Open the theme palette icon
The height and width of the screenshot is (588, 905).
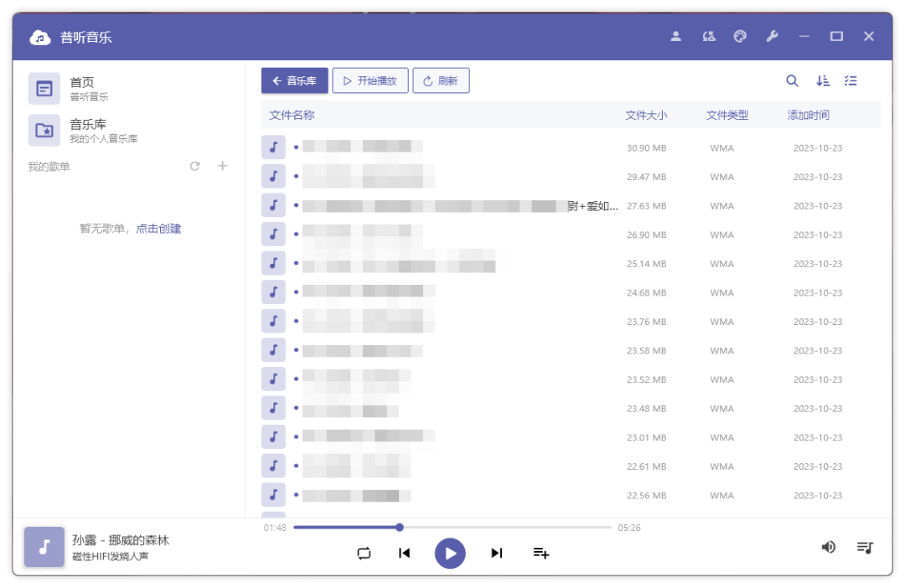pos(740,37)
